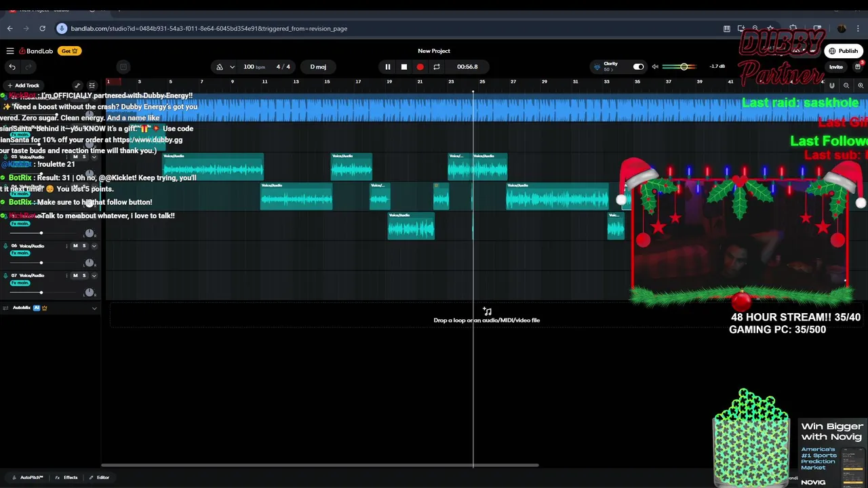Image resolution: width=868 pixels, height=488 pixels.
Task: Redo the last action
Action: click(x=28, y=66)
